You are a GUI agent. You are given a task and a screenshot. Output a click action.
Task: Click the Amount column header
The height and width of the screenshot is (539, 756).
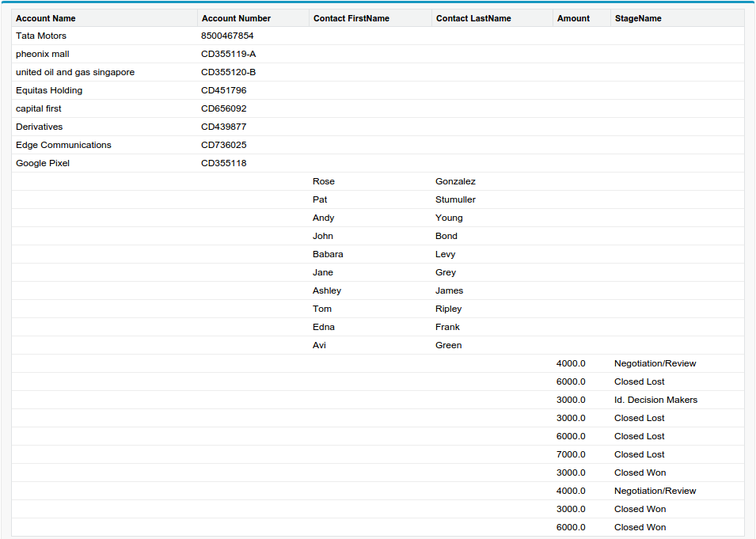point(573,18)
